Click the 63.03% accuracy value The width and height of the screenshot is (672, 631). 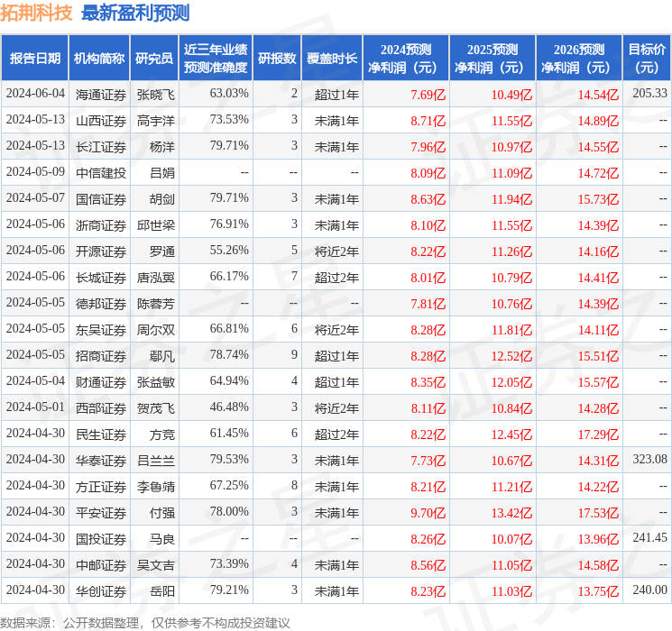pyautogui.click(x=229, y=94)
